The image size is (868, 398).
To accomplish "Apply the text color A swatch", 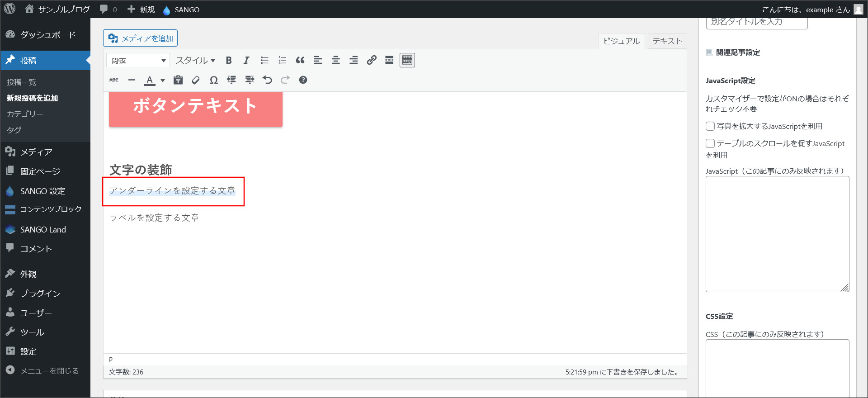I will coord(150,80).
